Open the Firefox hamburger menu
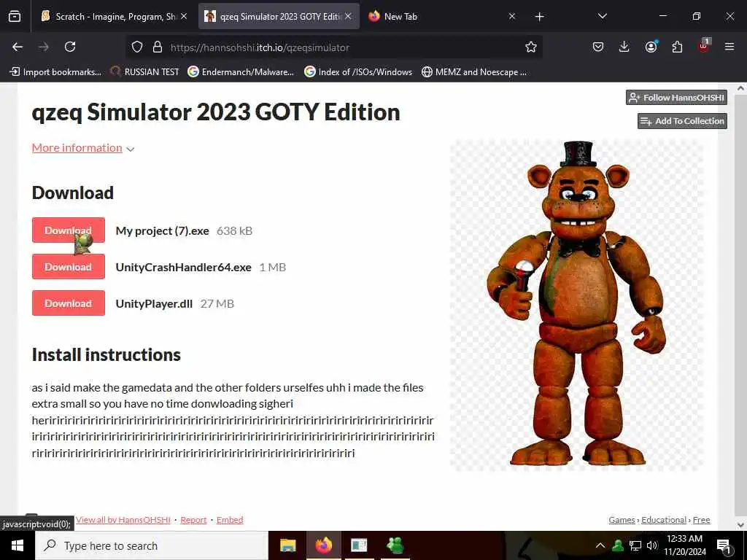The width and height of the screenshot is (747, 560). [x=729, y=47]
